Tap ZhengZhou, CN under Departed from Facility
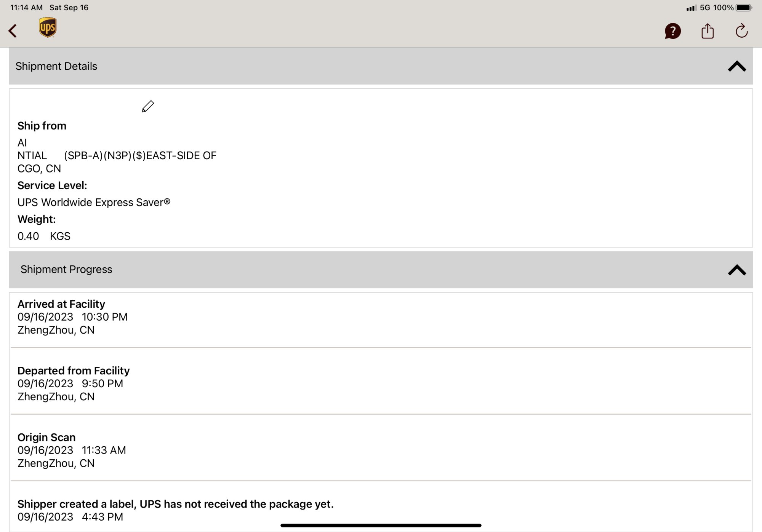Viewport: 762px width, 532px height. pyautogui.click(x=56, y=396)
